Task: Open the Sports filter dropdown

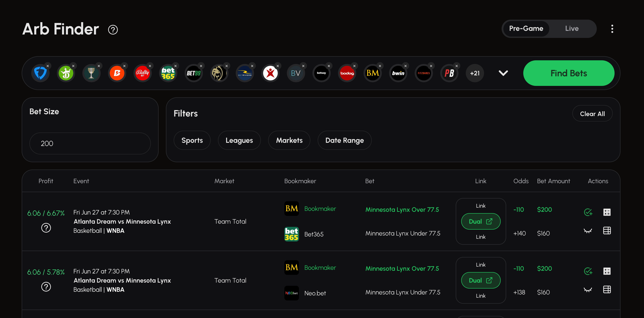Action: click(x=192, y=140)
